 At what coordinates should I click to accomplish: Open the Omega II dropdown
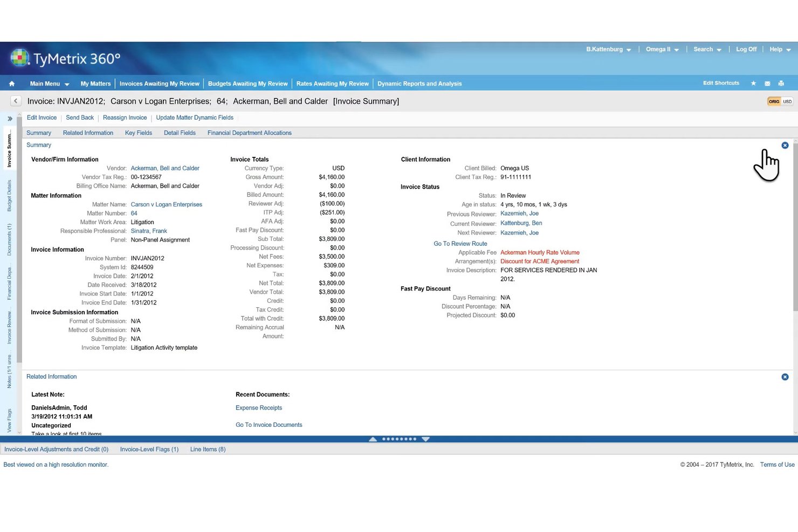click(662, 50)
